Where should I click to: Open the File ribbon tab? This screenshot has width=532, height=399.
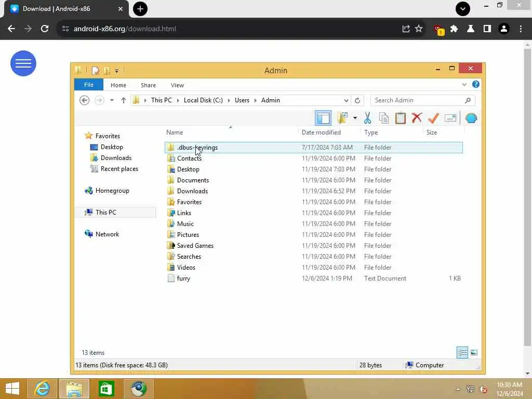88,85
